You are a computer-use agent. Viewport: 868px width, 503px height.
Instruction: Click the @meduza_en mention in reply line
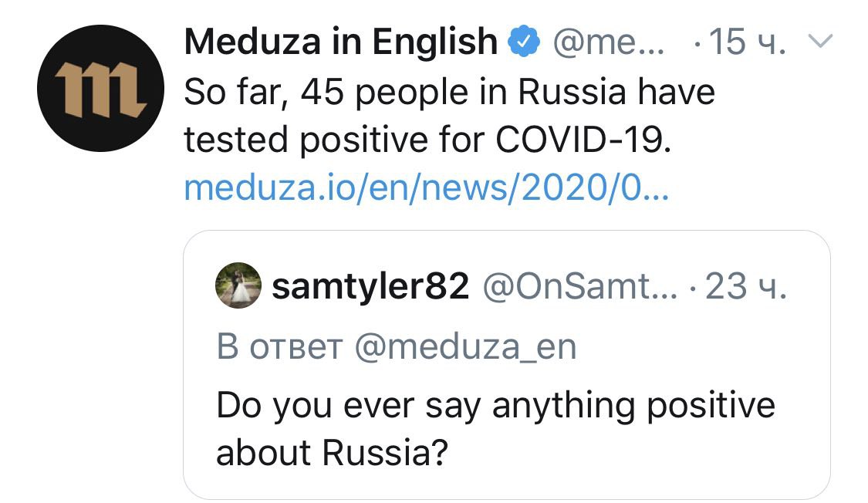465,347
